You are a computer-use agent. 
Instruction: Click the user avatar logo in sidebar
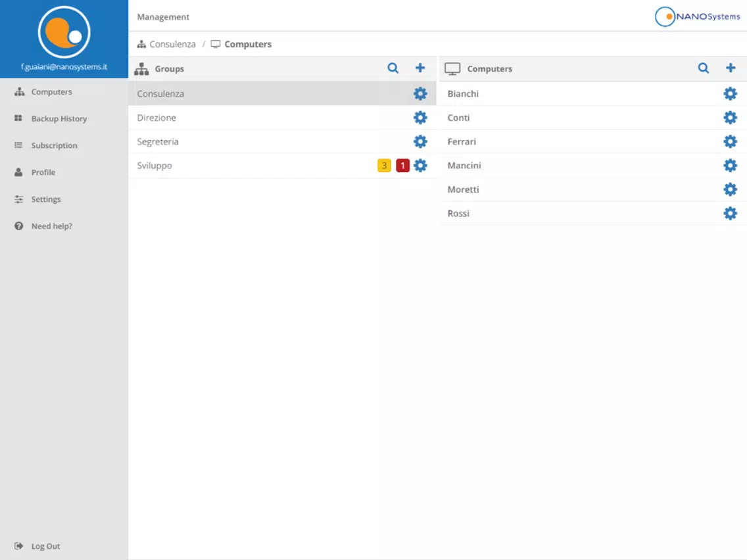pos(64,32)
